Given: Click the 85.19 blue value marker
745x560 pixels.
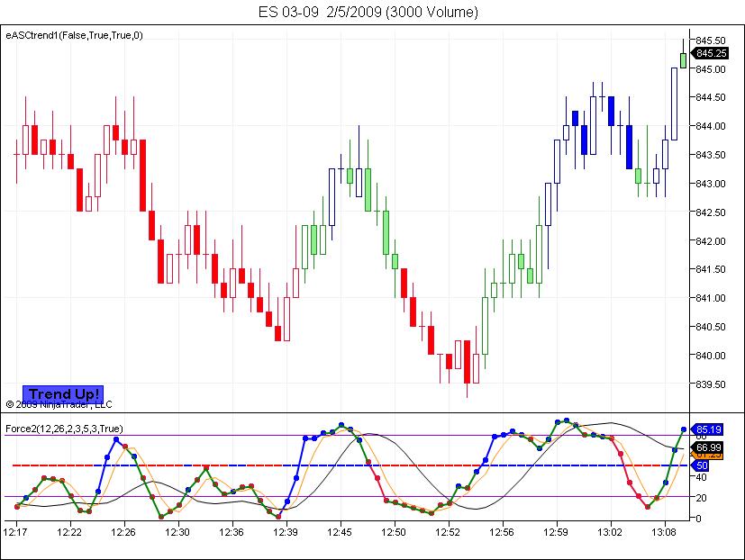Looking at the screenshot, I should coord(706,429).
